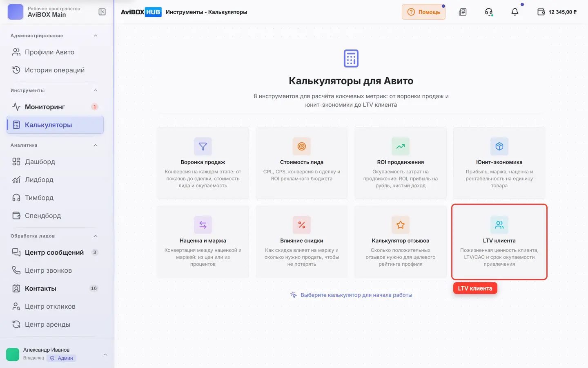
Task: Click the Тимборд headphones icon
Action: [16, 197]
